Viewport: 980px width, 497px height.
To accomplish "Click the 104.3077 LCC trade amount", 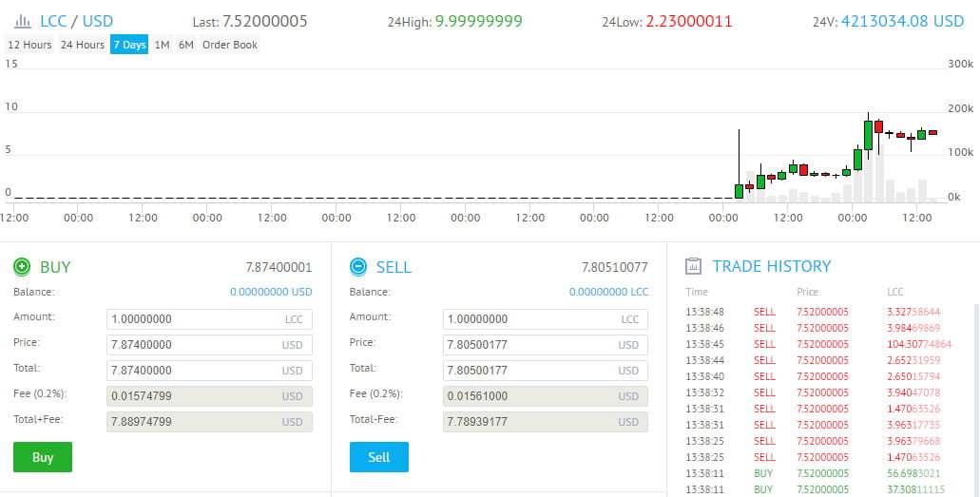I will pos(919,344).
